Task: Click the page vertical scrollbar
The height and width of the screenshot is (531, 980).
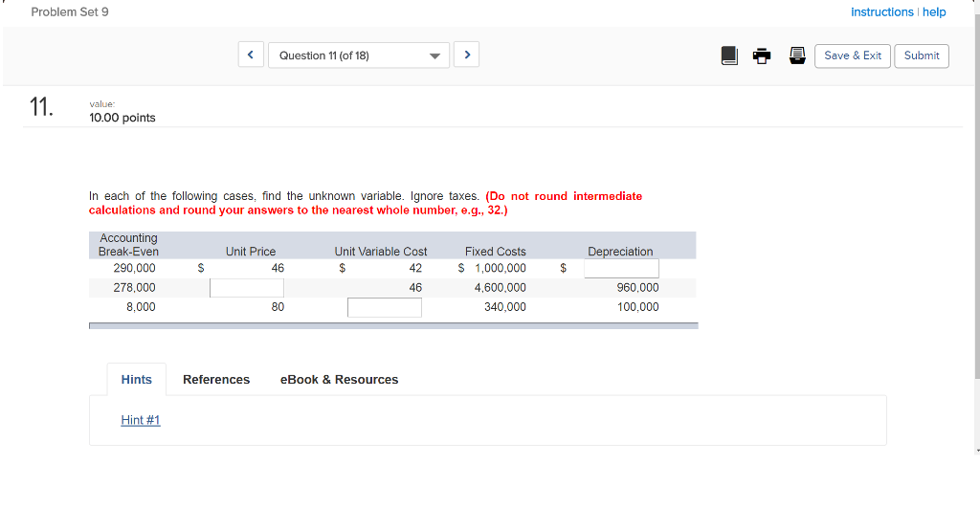Action: point(975,239)
